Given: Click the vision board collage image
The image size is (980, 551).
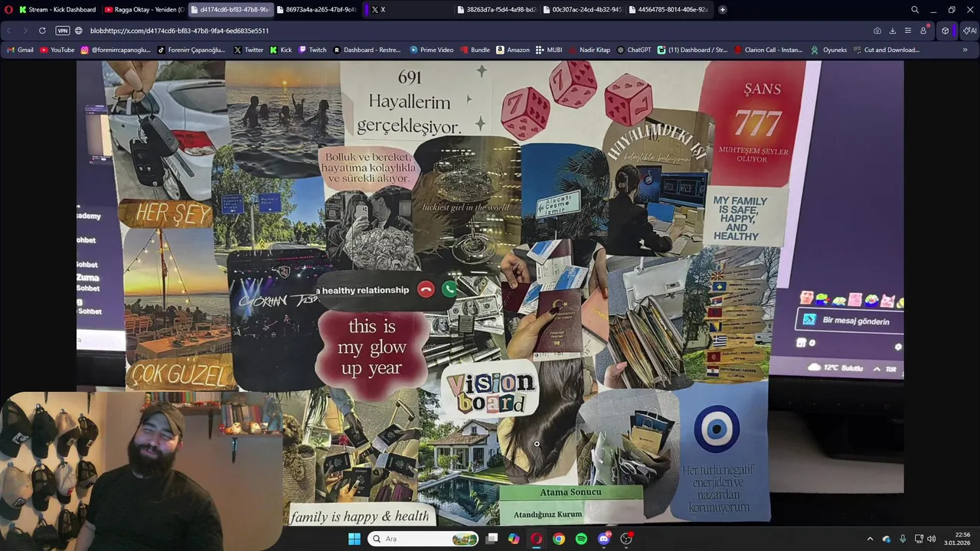Looking at the screenshot, I should [x=490, y=293].
